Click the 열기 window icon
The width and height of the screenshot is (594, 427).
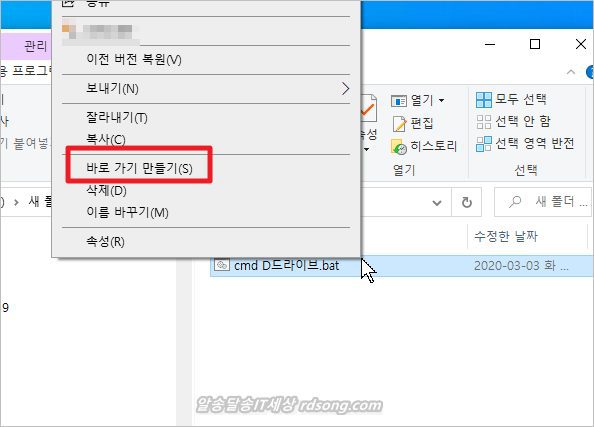click(x=399, y=101)
